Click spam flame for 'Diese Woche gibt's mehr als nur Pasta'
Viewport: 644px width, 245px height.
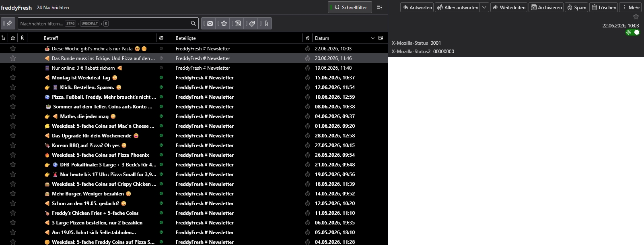tap(308, 48)
